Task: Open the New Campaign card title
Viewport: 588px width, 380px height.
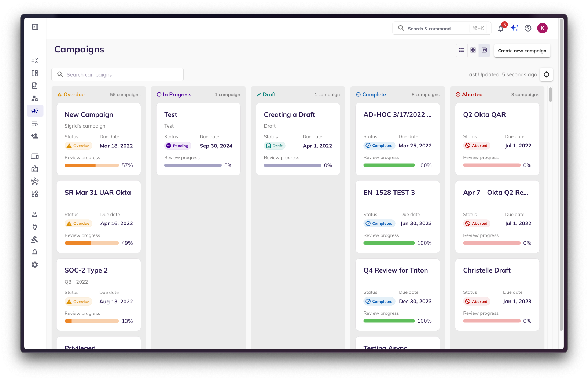Action: click(x=89, y=114)
